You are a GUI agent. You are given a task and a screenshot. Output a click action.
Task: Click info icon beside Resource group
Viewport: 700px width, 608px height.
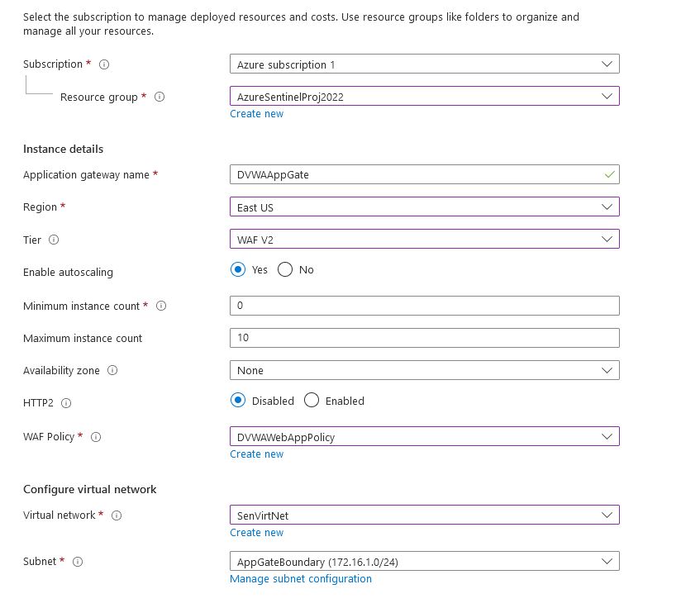pyautogui.click(x=160, y=97)
